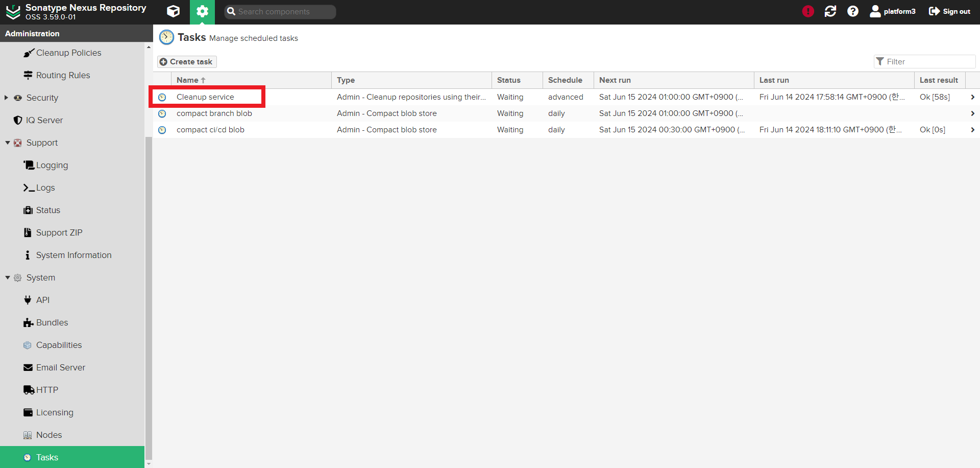
Task: Select System in the sidebar
Action: (x=41, y=277)
